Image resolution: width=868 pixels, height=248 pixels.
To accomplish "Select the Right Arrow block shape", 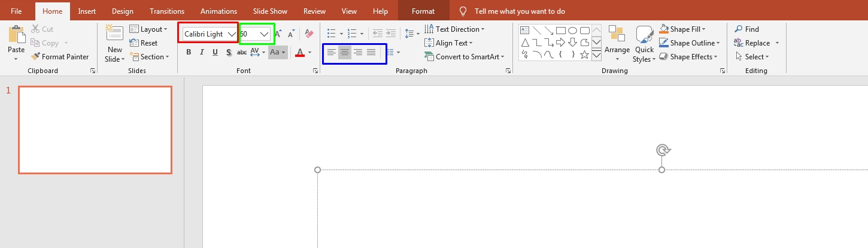I will (561, 43).
